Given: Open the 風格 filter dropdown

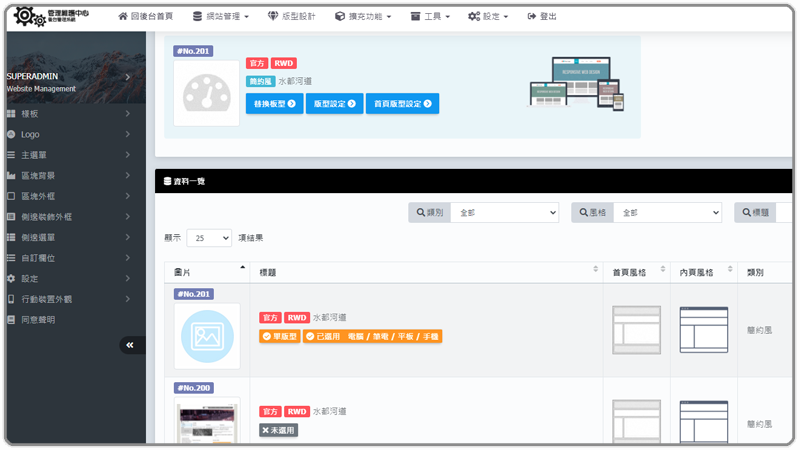Looking at the screenshot, I should click(667, 212).
